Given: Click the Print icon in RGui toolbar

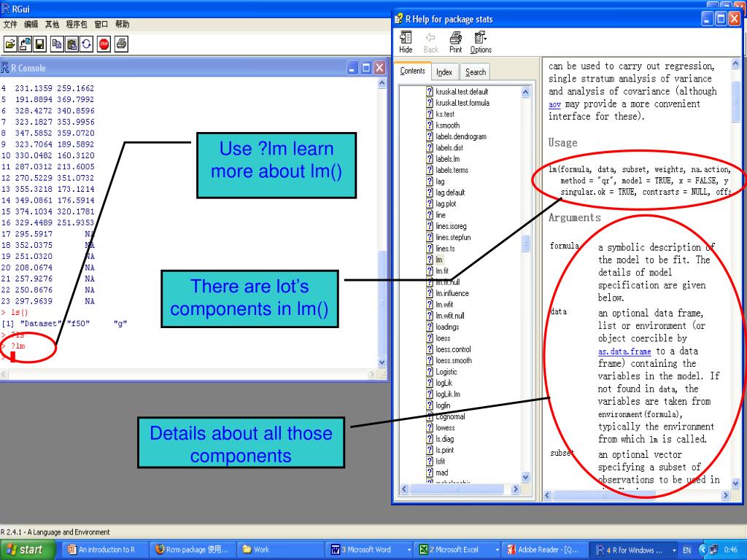Looking at the screenshot, I should point(122,44).
